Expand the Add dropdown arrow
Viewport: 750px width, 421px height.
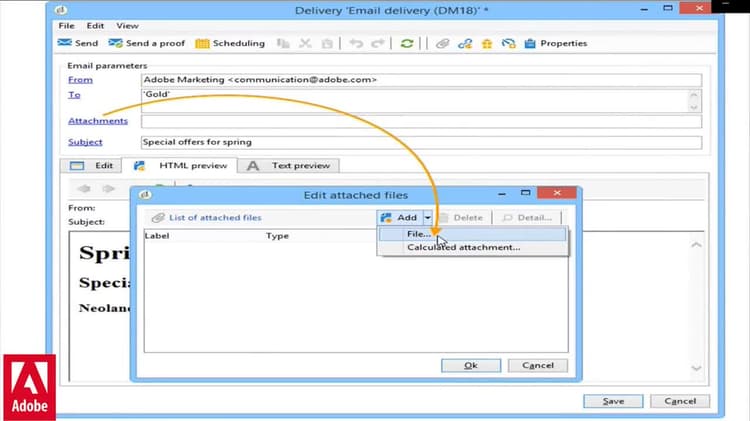pyautogui.click(x=428, y=218)
